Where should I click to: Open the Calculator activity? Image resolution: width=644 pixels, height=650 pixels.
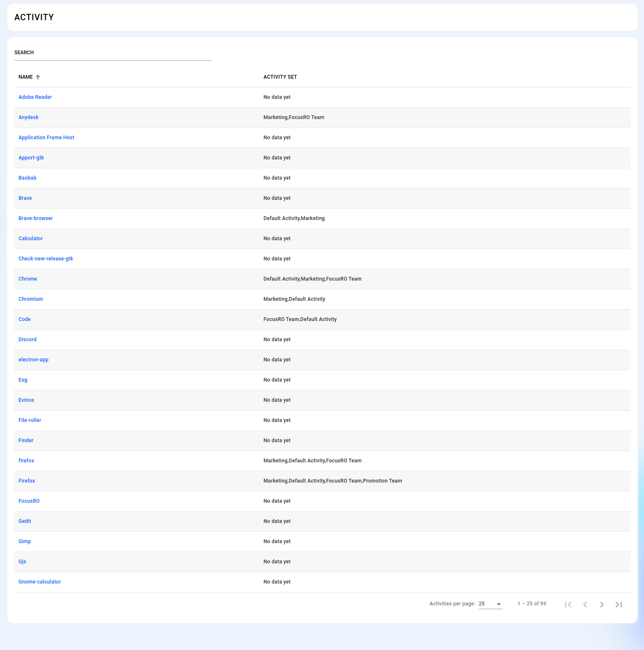click(x=31, y=239)
